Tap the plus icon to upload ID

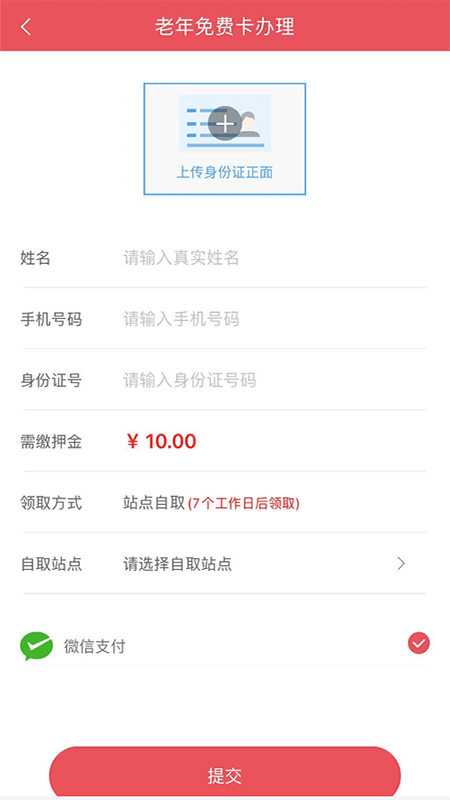coord(224,123)
